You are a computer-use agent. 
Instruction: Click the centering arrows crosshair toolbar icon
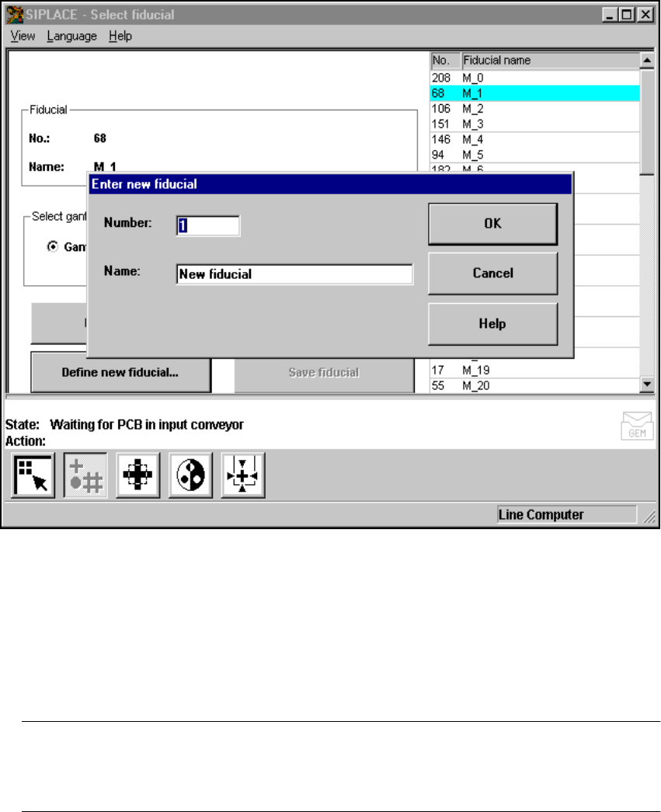pyautogui.click(x=243, y=475)
